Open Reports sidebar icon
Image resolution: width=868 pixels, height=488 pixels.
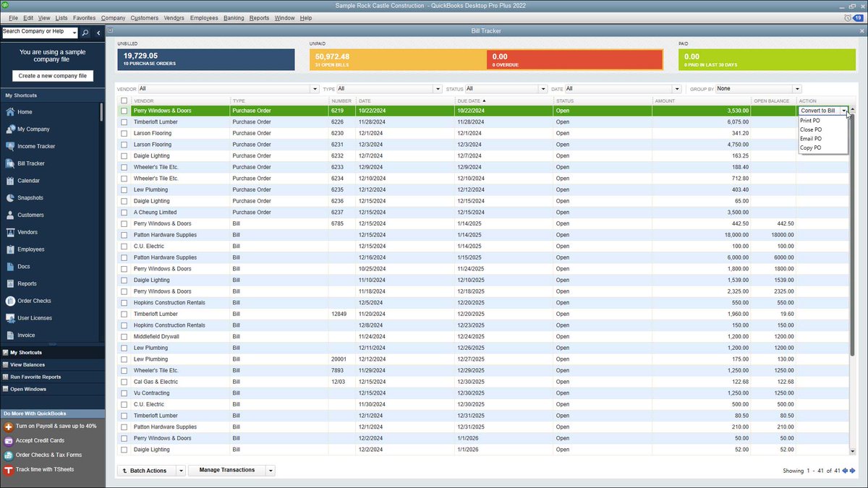tap(10, 284)
